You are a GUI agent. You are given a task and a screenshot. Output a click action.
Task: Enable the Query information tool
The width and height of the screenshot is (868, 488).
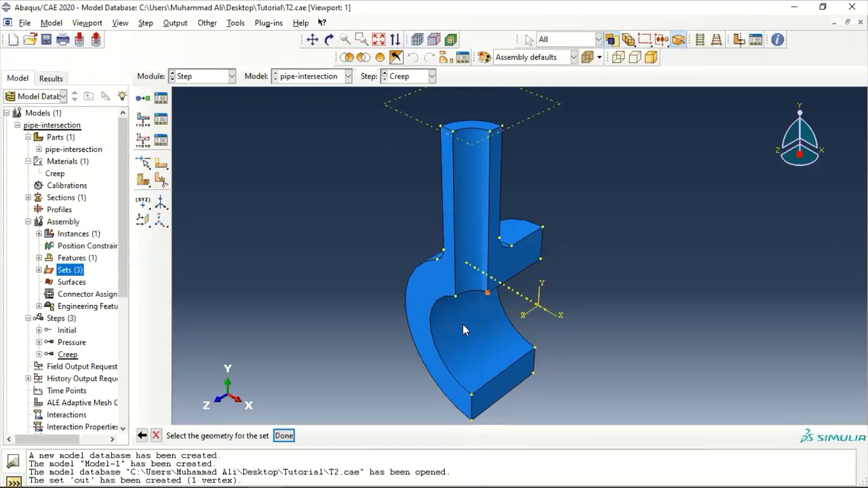(778, 39)
